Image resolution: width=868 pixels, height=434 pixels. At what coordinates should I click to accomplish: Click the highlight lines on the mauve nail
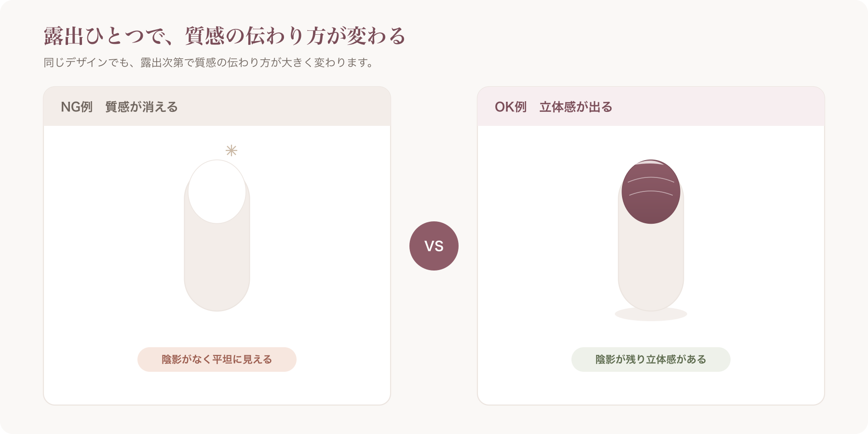651,186
